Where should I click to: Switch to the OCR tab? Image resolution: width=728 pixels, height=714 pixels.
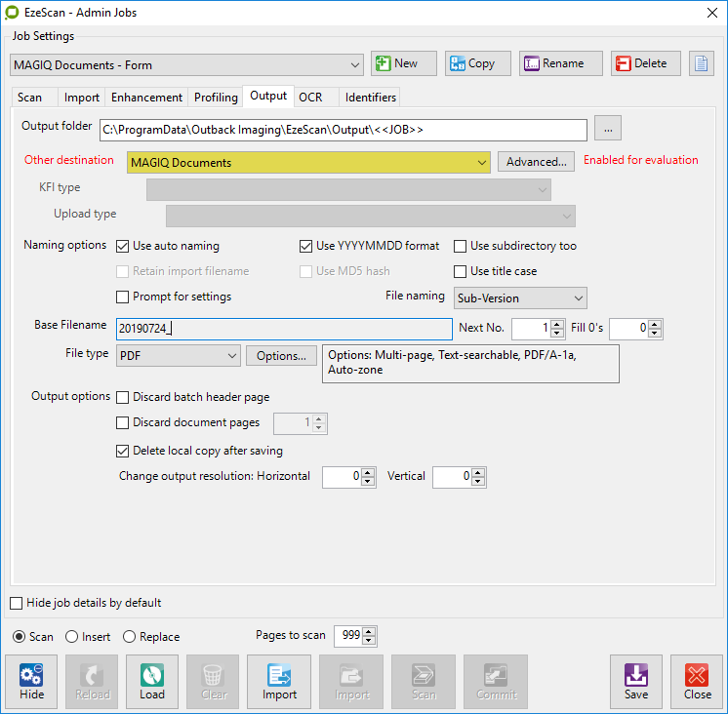click(310, 98)
